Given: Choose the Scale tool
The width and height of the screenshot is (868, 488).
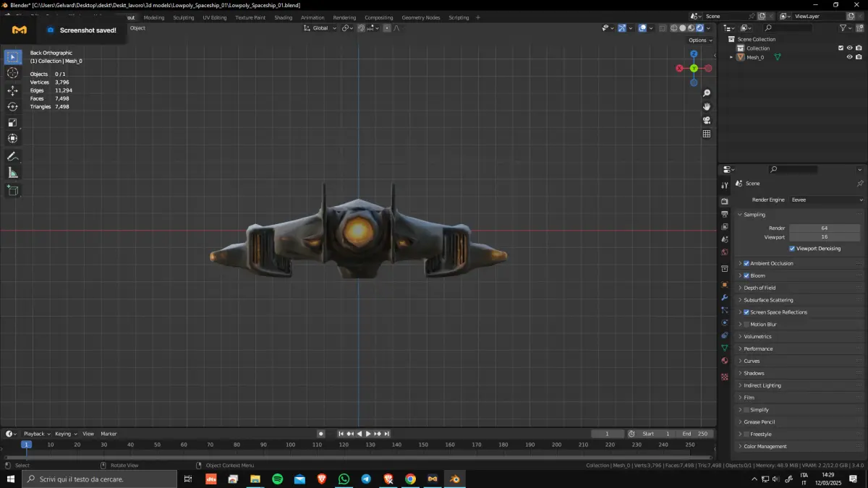Looking at the screenshot, I should [x=13, y=123].
